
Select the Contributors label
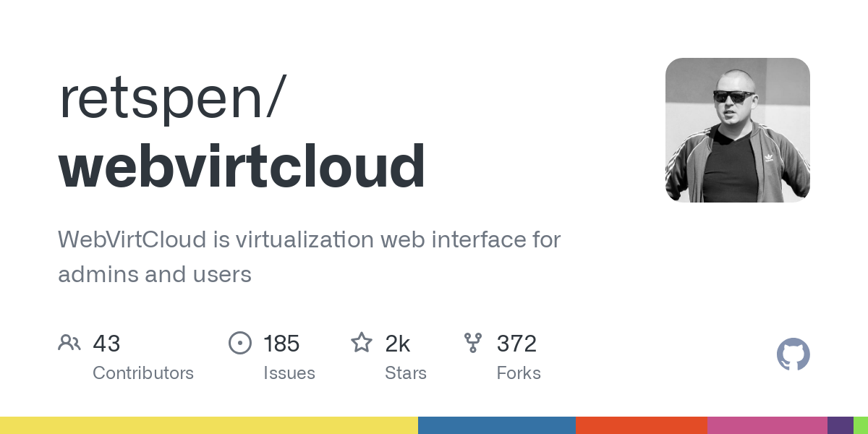143,373
